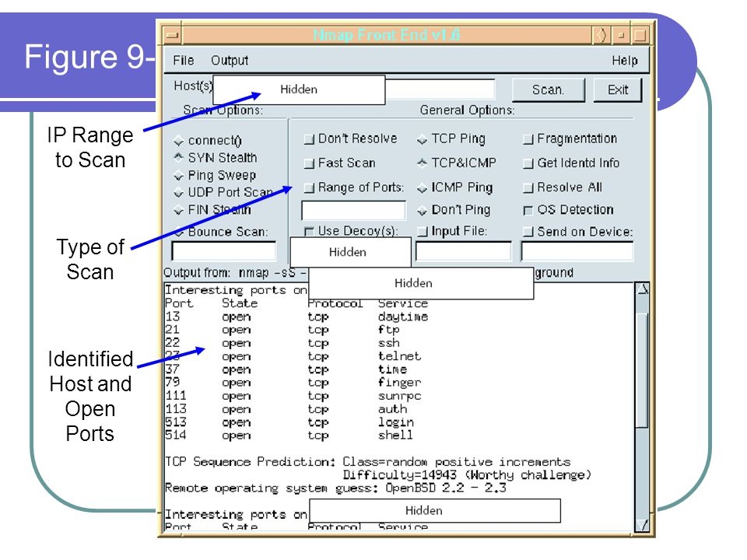Click the ssh service row text
The width and height of the screenshot is (747, 560).
pyautogui.click(x=389, y=343)
